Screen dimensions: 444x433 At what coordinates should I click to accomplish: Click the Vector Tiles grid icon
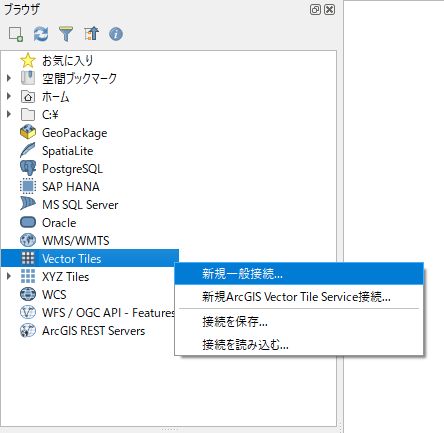(28, 258)
